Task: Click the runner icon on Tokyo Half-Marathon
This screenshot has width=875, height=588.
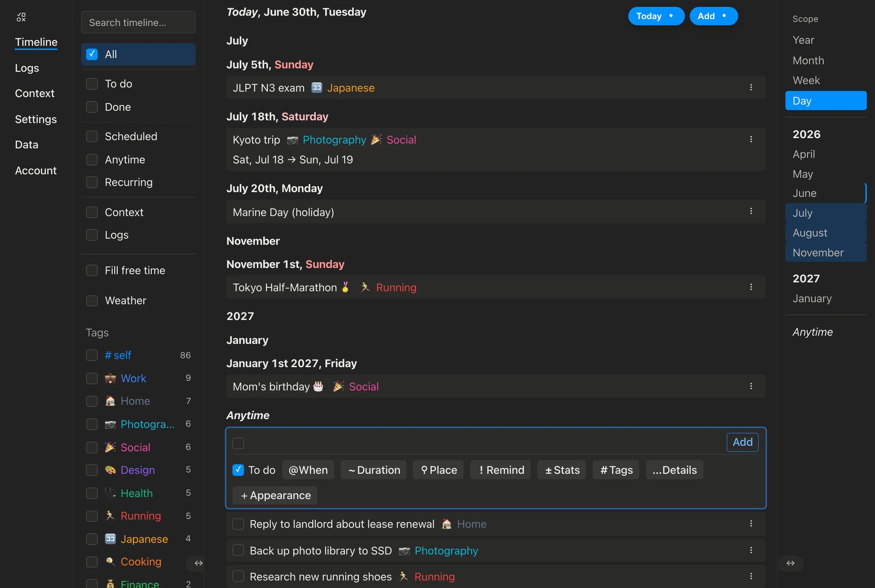Action: coord(365,287)
